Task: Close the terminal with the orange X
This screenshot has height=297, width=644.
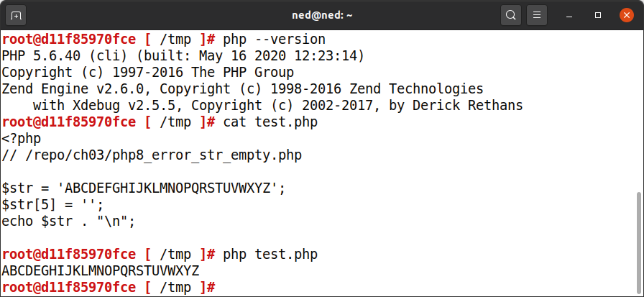Action: (626, 16)
